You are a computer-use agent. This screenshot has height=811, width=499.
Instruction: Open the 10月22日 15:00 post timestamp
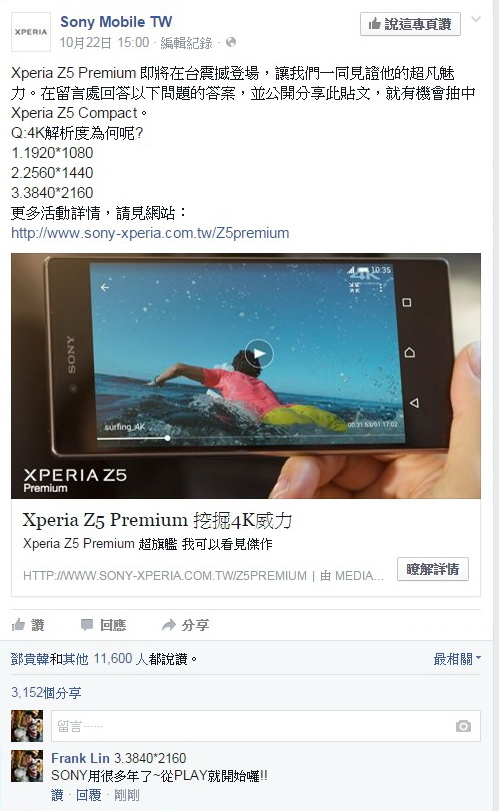[104, 42]
